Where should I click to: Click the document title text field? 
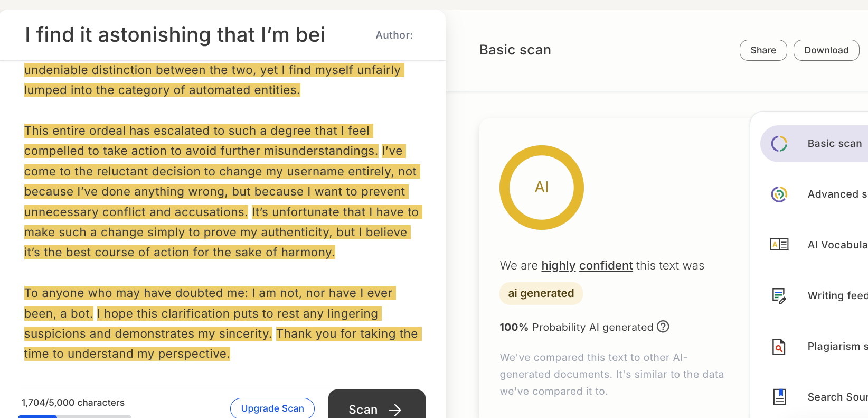point(175,35)
